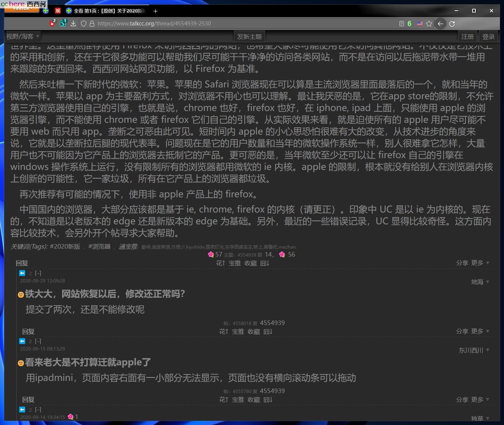The image size is (504, 425).
Task: Click the 通宝推 link
Action: pyautogui.click(x=128, y=246)
